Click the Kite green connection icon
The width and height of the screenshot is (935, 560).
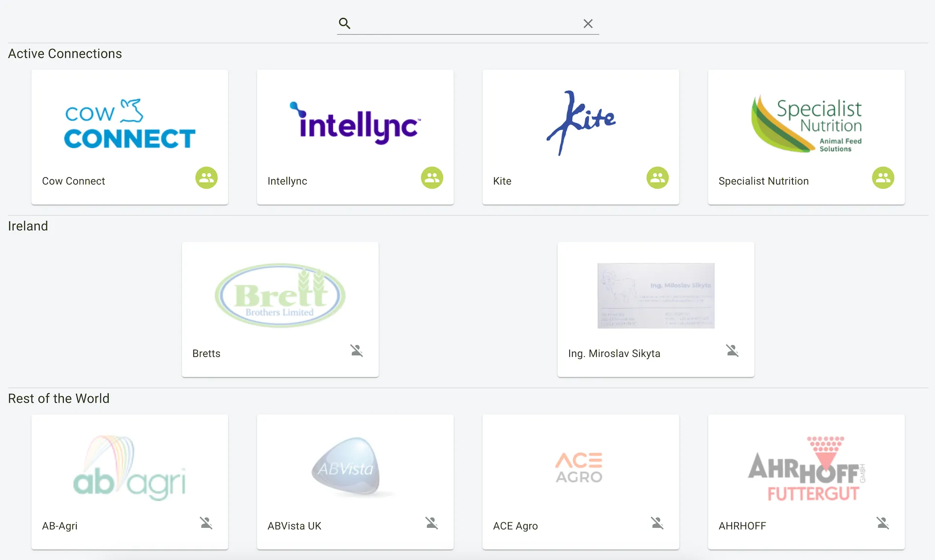[x=657, y=178]
